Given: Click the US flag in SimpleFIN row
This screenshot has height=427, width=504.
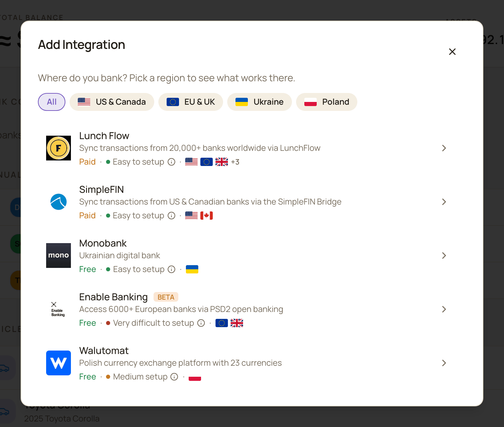Looking at the screenshot, I should click(191, 216).
